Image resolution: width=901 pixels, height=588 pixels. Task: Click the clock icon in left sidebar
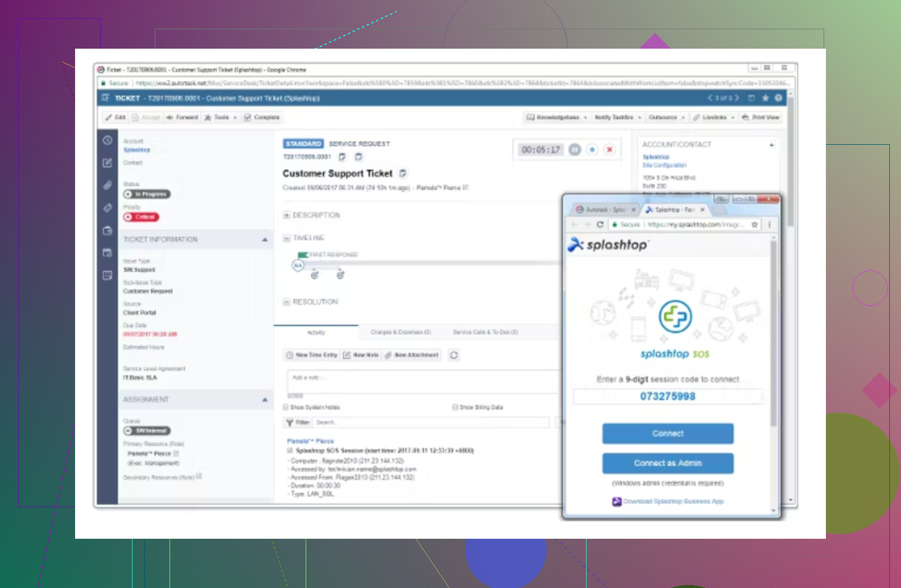tap(107, 140)
